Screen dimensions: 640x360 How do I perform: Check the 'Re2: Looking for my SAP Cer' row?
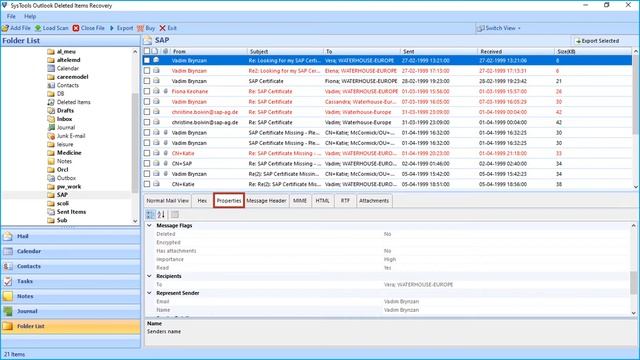click(x=147, y=71)
